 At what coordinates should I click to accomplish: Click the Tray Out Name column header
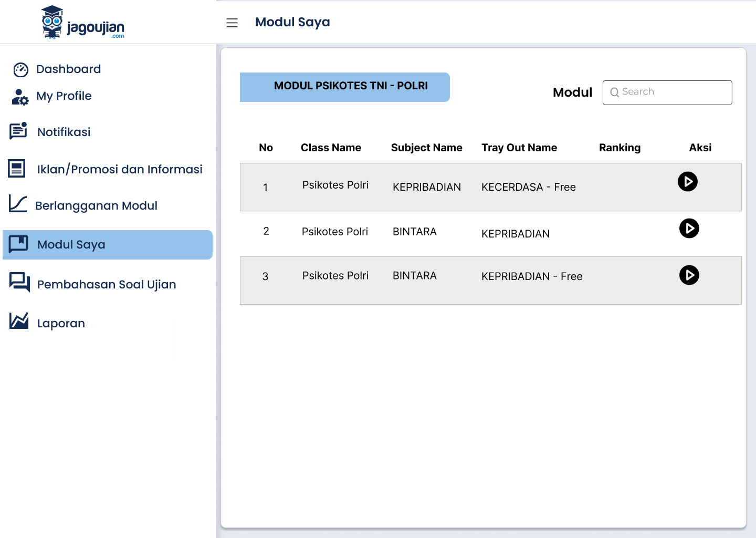tap(520, 148)
